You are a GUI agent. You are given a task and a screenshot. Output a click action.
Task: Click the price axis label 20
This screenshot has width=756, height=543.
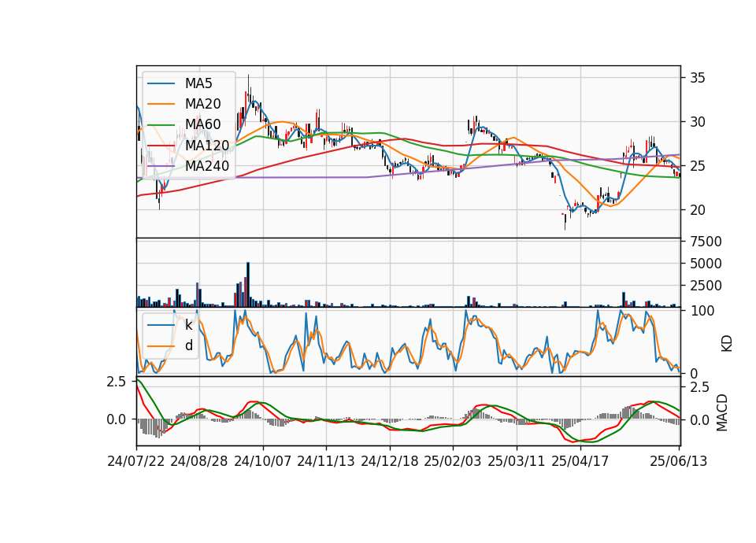pyautogui.click(x=697, y=210)
